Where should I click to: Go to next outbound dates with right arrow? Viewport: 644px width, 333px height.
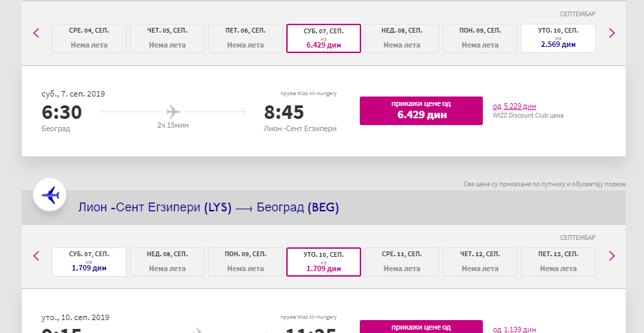612,33
